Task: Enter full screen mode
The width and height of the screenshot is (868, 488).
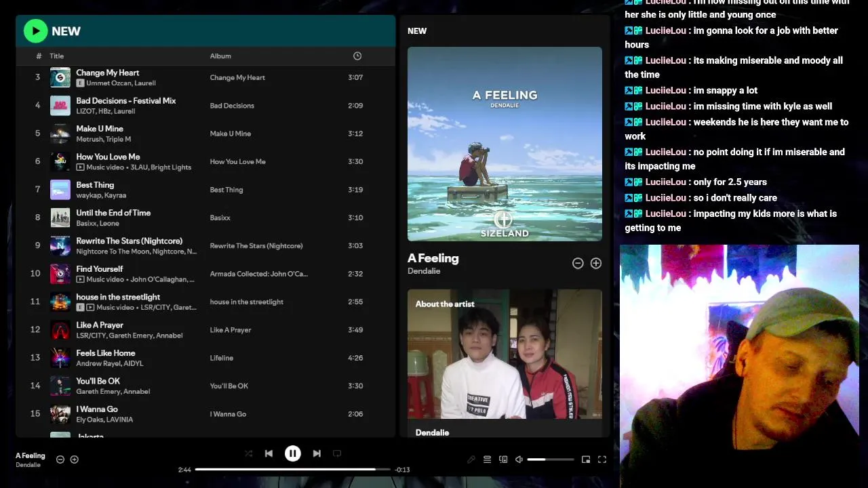Action: [601, 460]
